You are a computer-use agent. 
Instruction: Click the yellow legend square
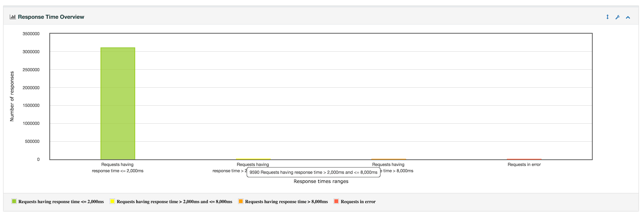112,201
